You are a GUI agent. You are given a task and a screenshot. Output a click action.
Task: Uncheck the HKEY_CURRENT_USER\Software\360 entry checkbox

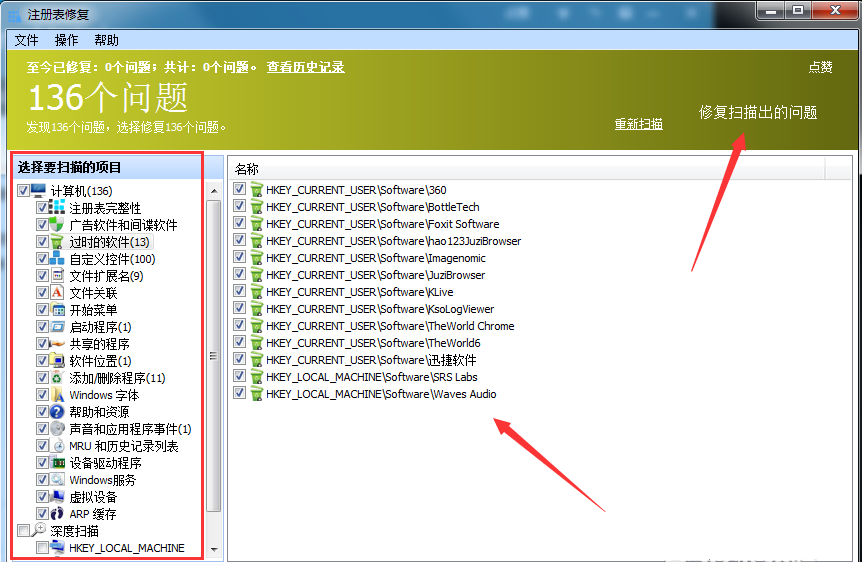239,190
